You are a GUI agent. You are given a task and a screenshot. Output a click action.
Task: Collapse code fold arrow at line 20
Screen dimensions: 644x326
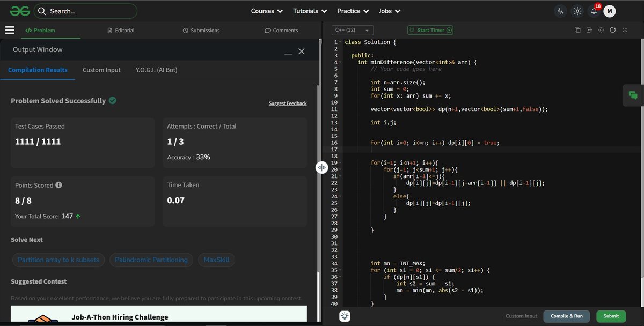pos(340,169)
